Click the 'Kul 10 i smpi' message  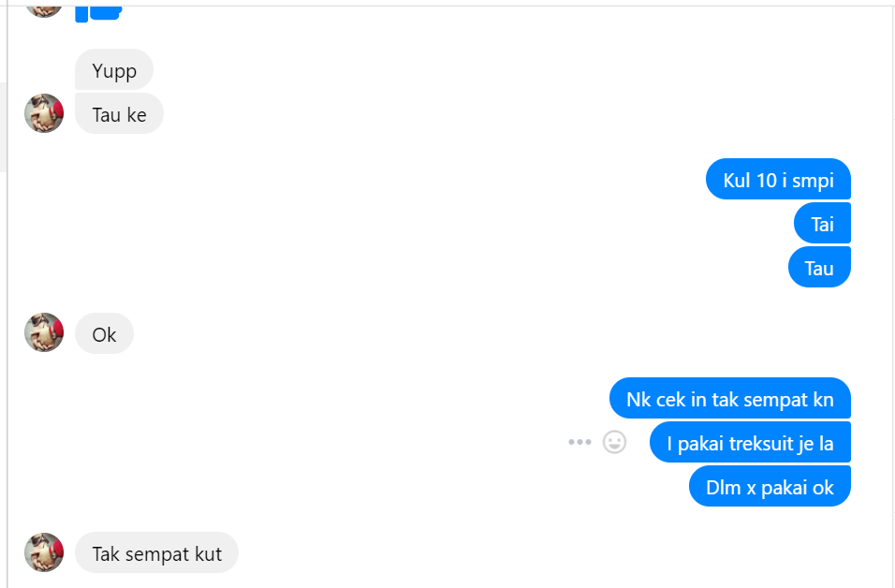(x=778, y=179)
